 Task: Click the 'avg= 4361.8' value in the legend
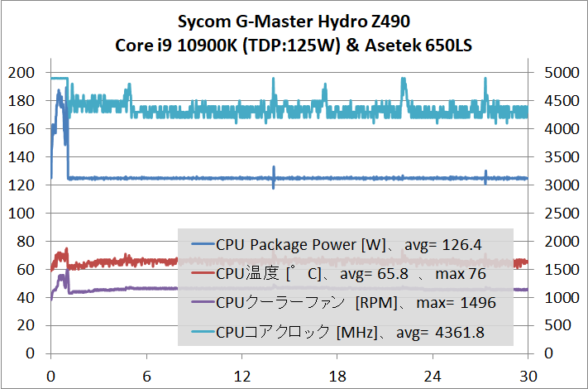pos(440,333)
